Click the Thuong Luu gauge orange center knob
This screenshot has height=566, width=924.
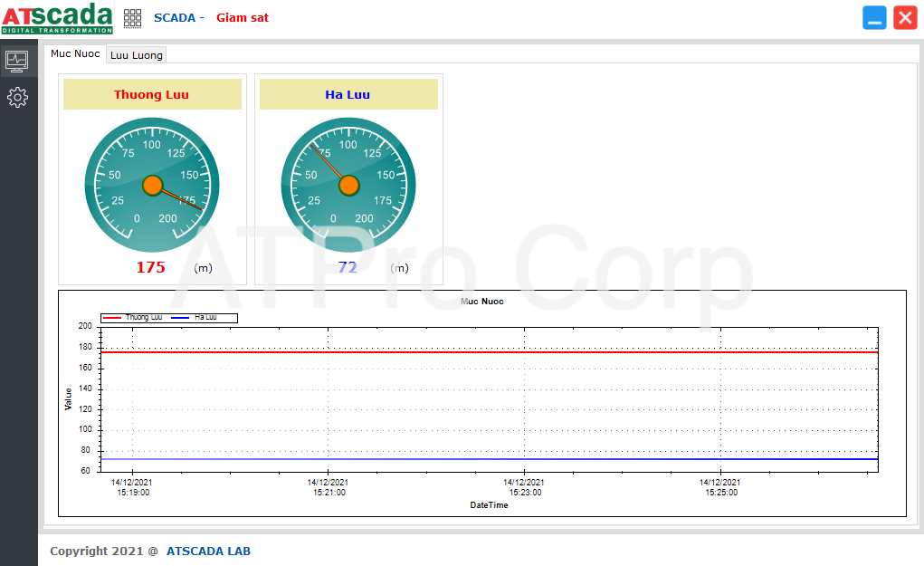152,186
